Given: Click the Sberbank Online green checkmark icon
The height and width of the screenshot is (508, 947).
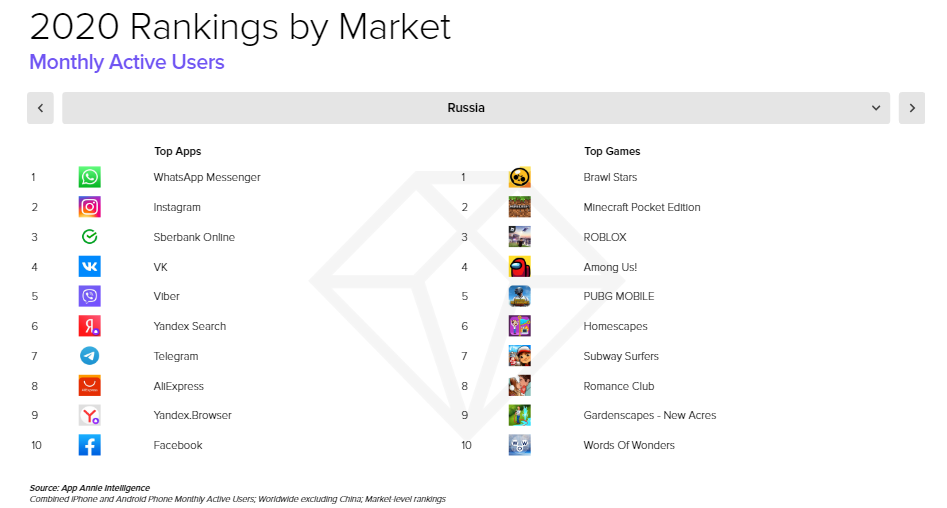Looking at the screenshot, I should click(x=89, y=237).
